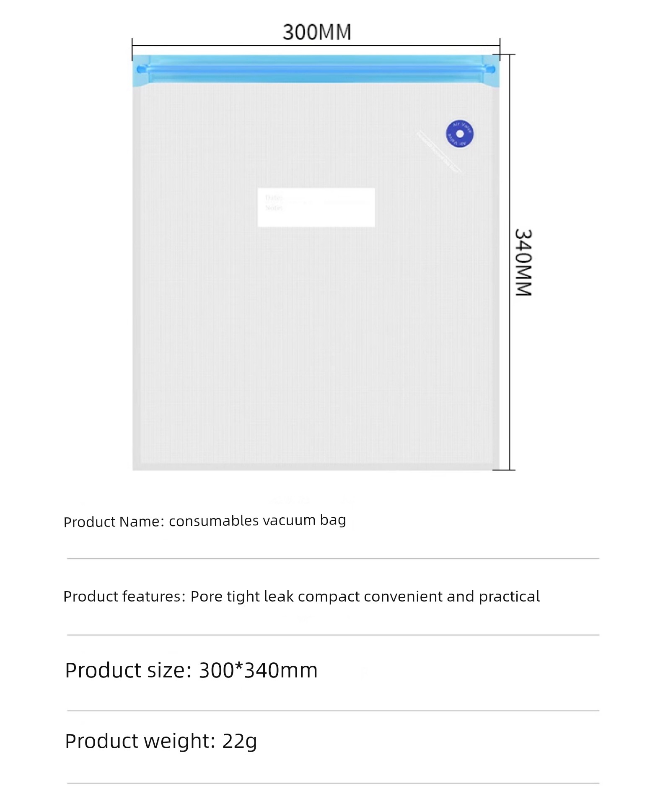Click the horizontal width measurement line
663x812 pixels.
point(316,45)
